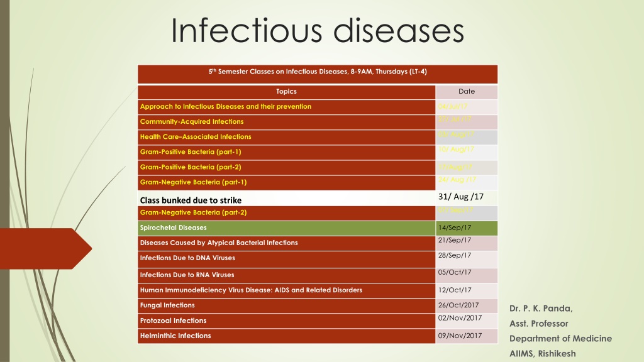Viewport: 644px width, 362px height.
Task: Click the 'Date' column header
Action: click(467, 92)
